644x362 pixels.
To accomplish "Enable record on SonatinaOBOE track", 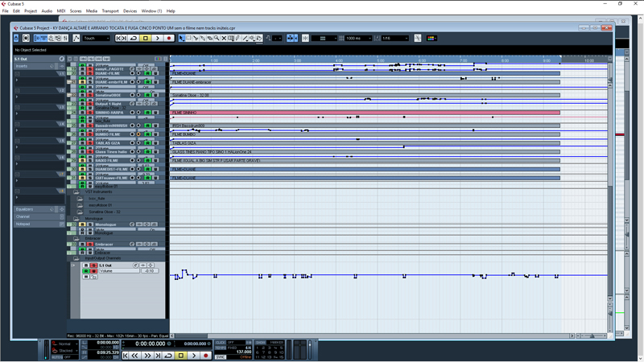I will (x=132, y=95).
